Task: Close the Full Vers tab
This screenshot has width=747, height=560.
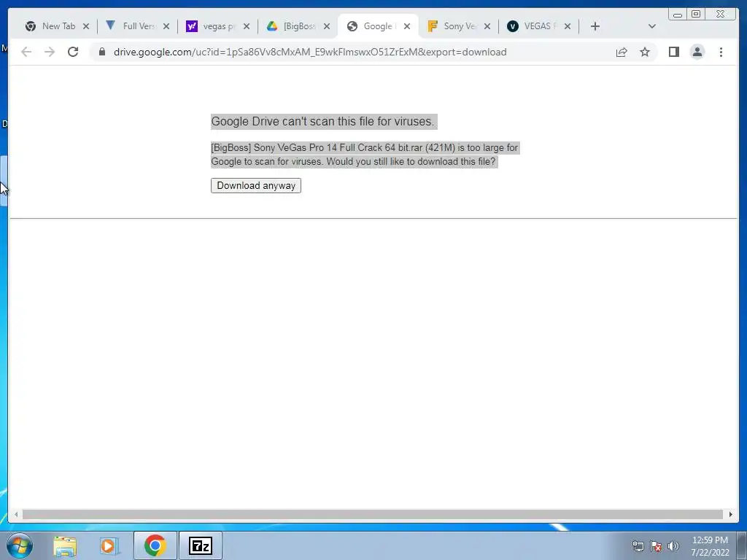Action: [166, 26]
